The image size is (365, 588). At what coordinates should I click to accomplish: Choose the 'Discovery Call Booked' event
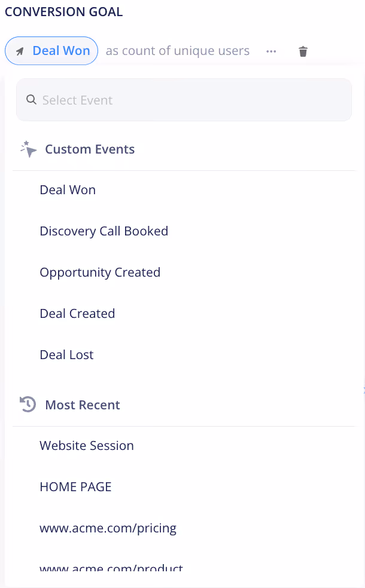tap(104, 231)
